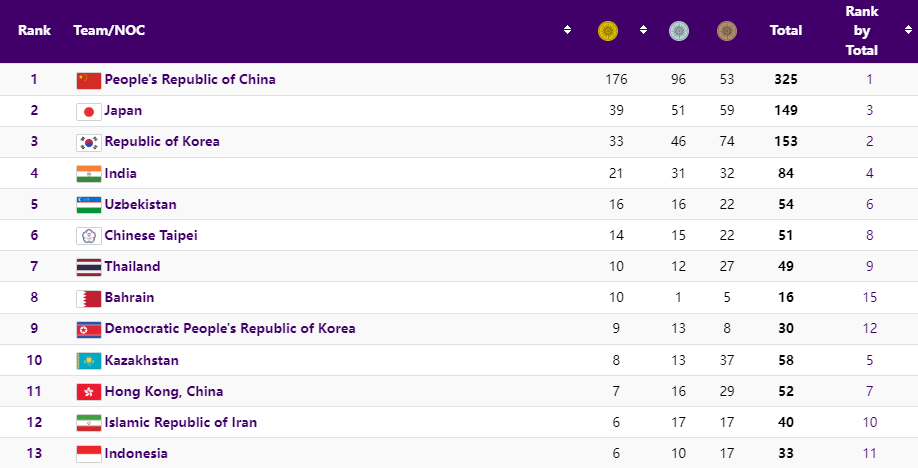
Task: Click China's total of 325
Action: [x=786, y=80]
